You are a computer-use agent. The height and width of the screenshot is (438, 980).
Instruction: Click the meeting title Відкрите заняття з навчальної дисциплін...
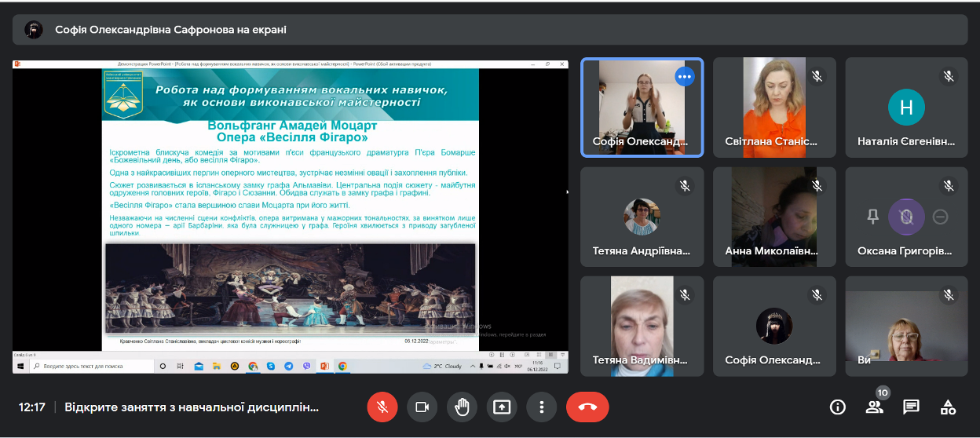click(x=192, y=407)
